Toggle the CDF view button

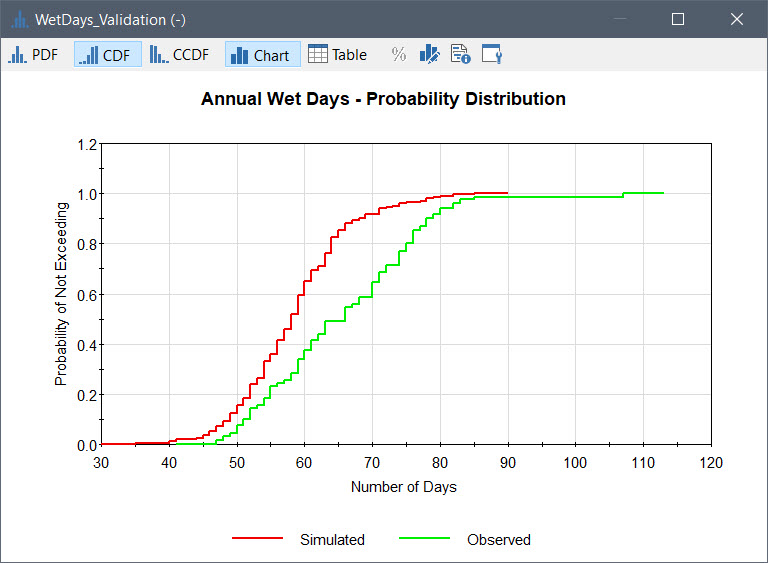coord(108,54)
